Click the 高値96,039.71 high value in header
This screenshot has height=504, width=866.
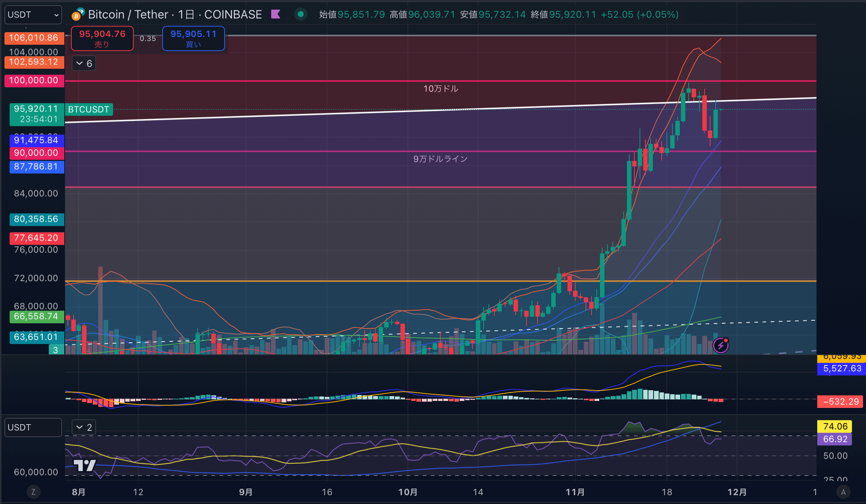(422, 14)
